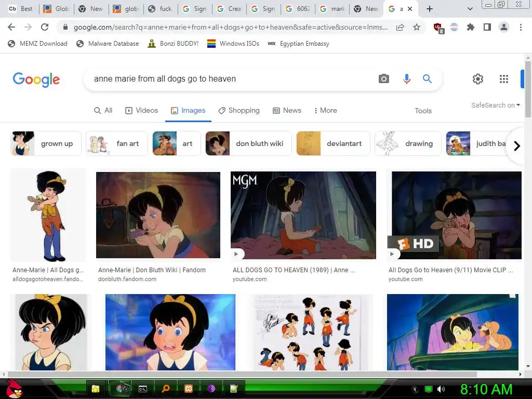Toggle the browser side panel icon
Screen dimensions: 532x399
tap(487, 27)
